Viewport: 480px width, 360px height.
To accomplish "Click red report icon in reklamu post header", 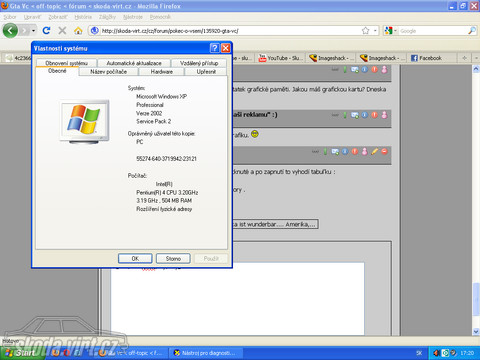I will (x=375, y=115).
